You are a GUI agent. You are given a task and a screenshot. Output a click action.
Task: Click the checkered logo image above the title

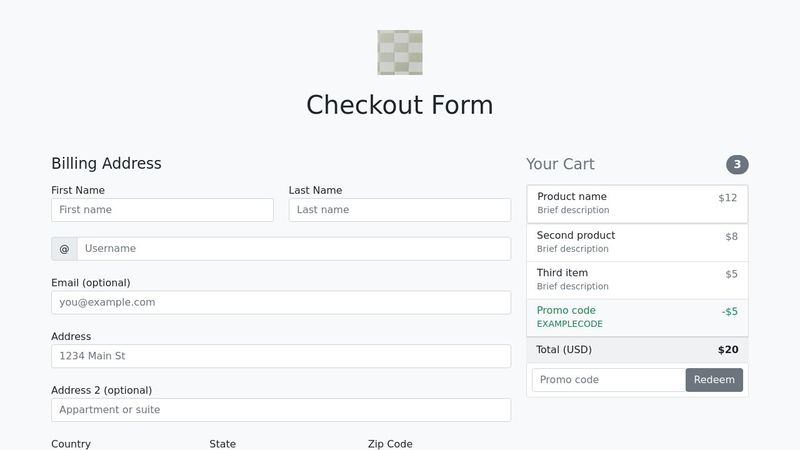399,53
